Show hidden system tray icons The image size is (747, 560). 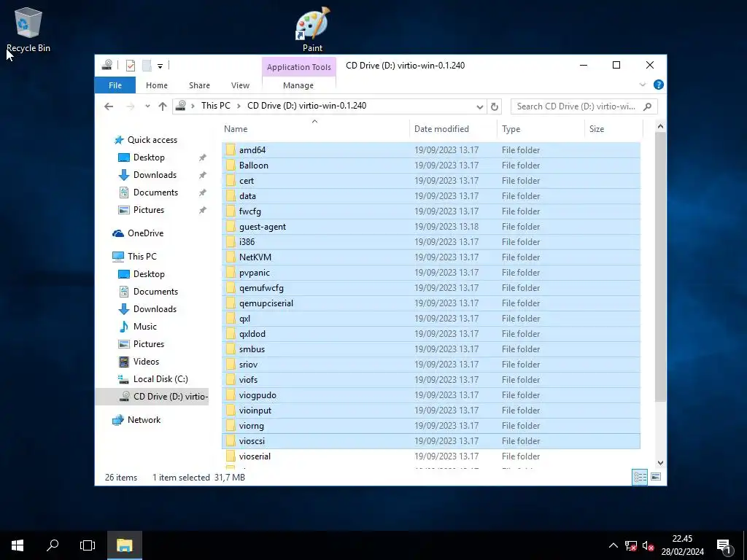(613, 545)
